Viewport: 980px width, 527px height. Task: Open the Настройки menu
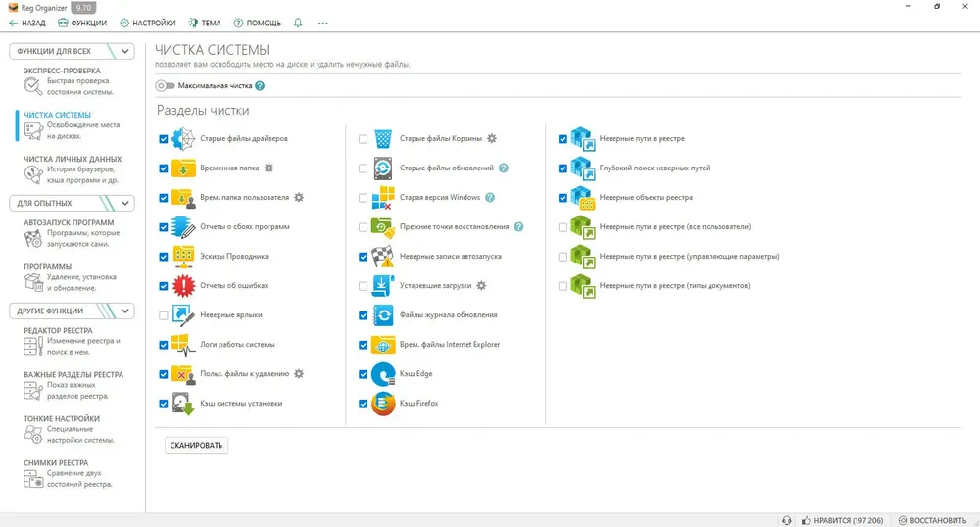coord(148,23)
